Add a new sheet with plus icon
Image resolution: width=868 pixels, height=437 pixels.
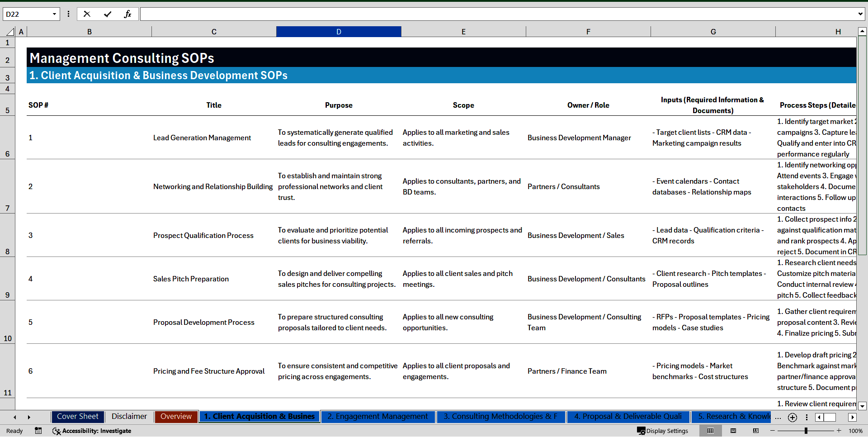tap(793, 418)
